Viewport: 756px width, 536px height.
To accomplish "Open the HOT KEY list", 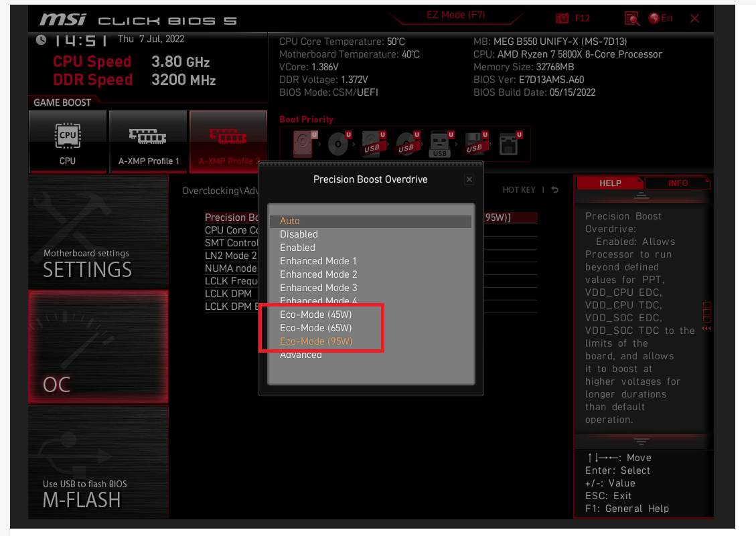I will [x=519, y=190].
